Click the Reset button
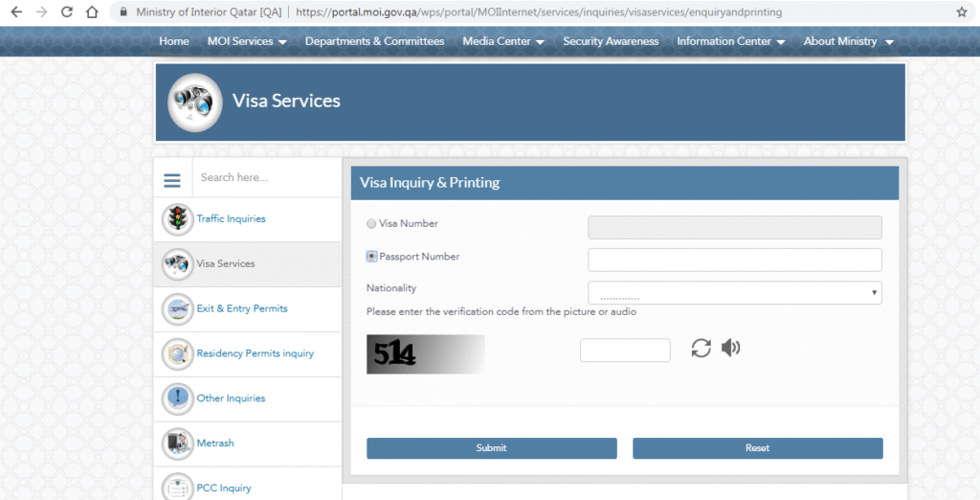 [x=757, y=448]
